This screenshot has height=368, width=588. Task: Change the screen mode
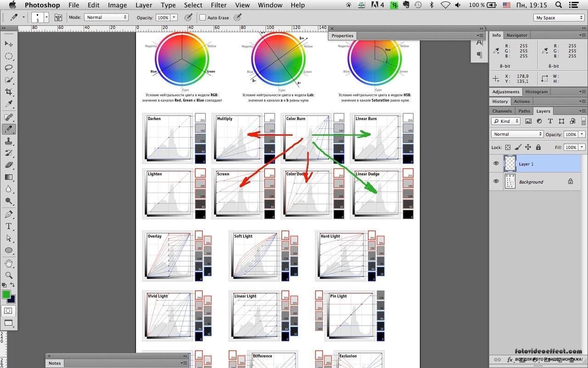[x=8, y=323]
